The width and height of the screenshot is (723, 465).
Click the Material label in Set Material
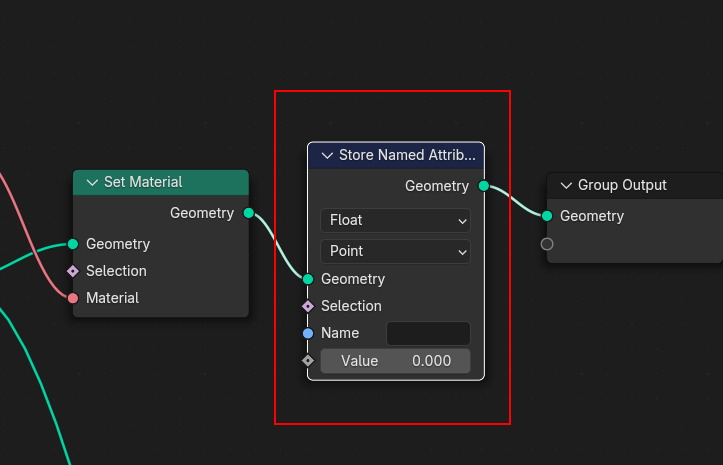tap(113, 298)
